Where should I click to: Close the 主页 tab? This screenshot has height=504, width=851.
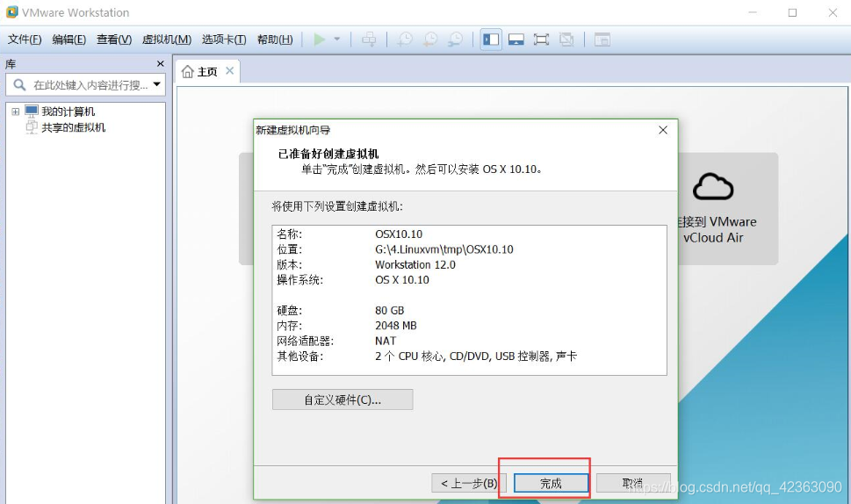pos(229,70)
